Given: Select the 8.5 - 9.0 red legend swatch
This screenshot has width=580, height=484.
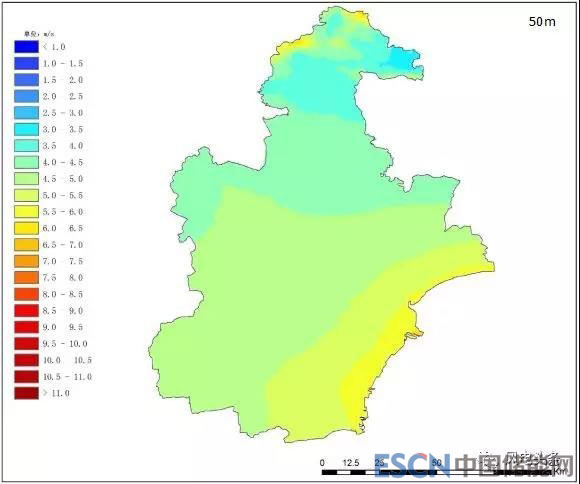Looking at the screenshot, I should (26, 310).
